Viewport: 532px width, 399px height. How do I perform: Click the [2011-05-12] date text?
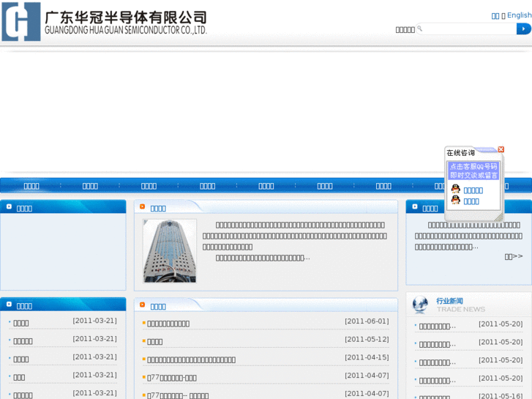point(367,339)
